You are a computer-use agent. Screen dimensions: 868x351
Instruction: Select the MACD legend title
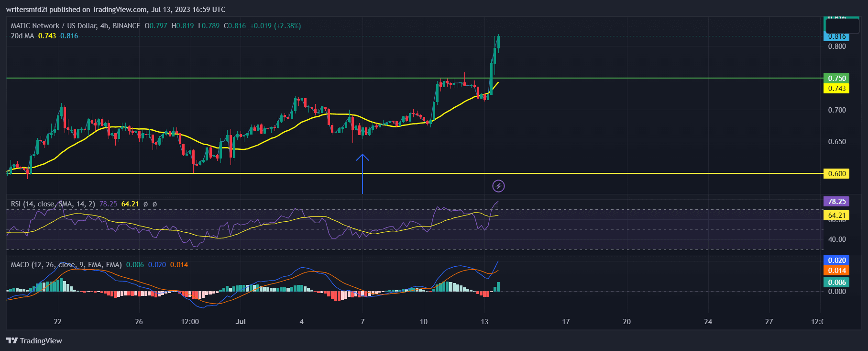[x=66, y=265]
